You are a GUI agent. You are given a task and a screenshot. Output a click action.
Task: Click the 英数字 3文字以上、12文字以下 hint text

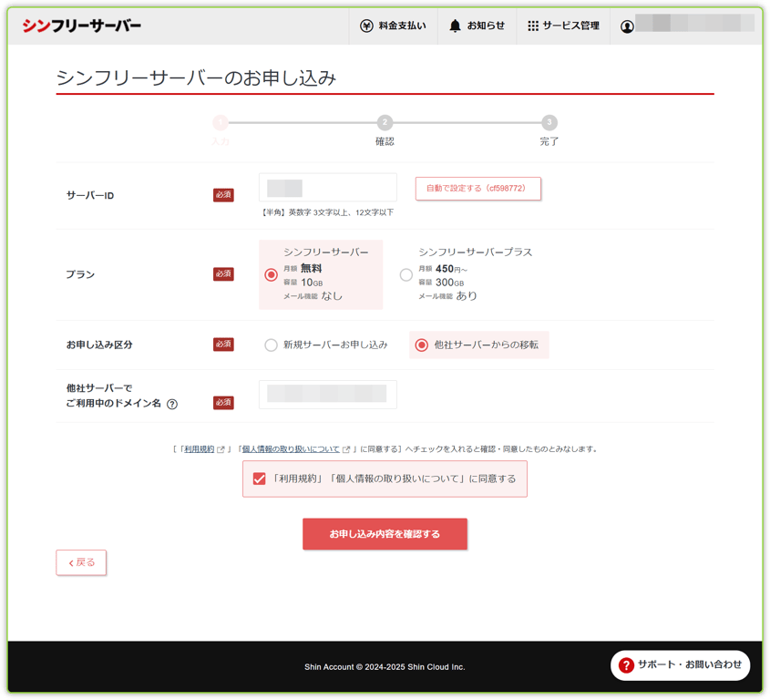(x=327, y=212)
